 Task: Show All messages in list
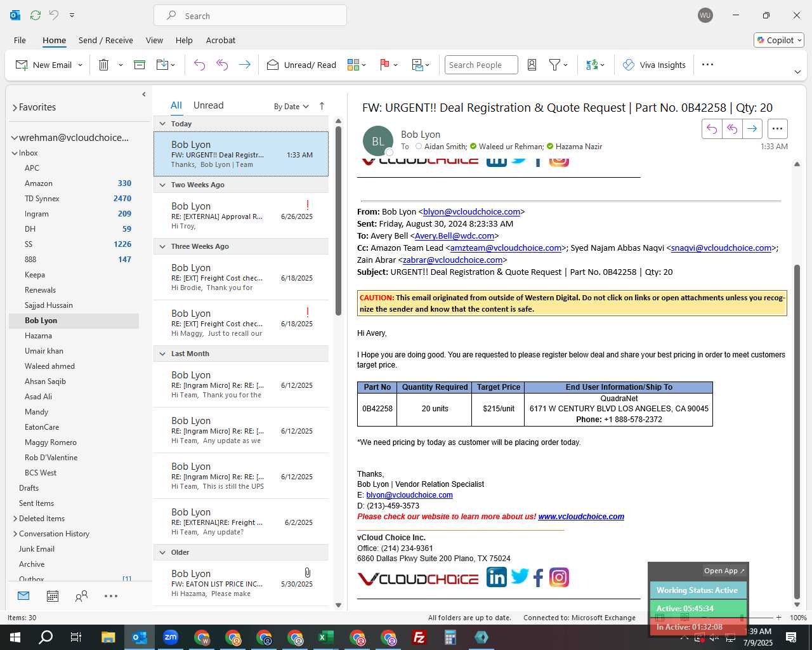tap(176, 105)
